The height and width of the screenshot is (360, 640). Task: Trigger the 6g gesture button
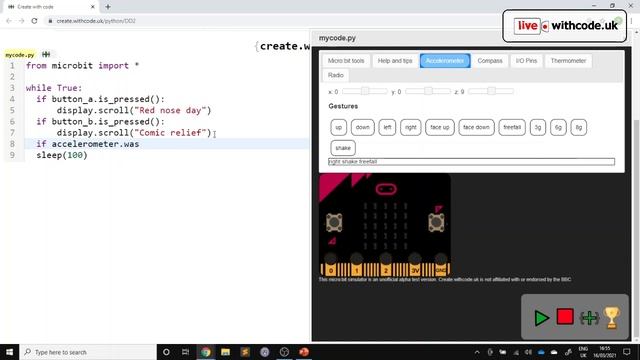coord(558,127)
